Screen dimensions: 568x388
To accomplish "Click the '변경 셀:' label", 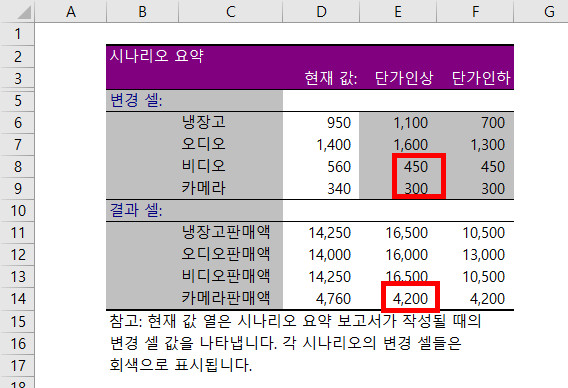I will tap(136, 100).
